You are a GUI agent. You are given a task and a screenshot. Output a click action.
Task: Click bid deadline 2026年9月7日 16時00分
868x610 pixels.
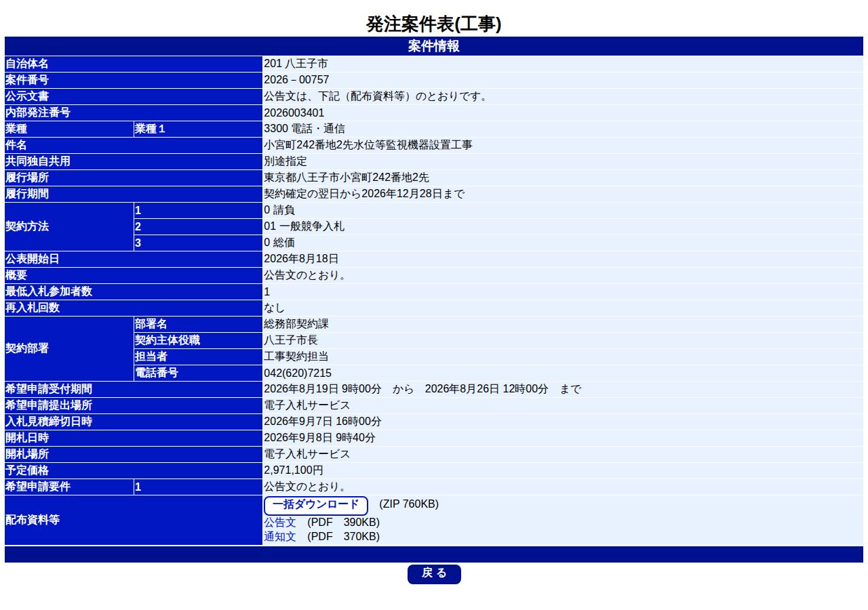323,422
